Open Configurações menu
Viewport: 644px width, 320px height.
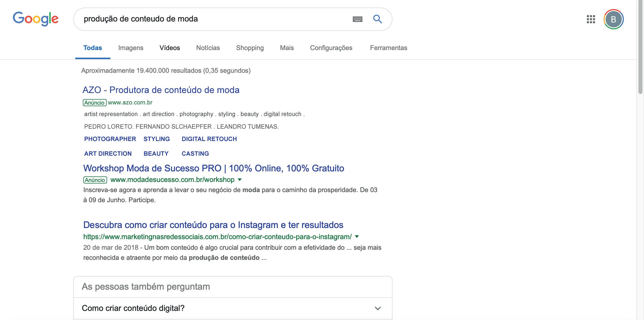[331, 48]
